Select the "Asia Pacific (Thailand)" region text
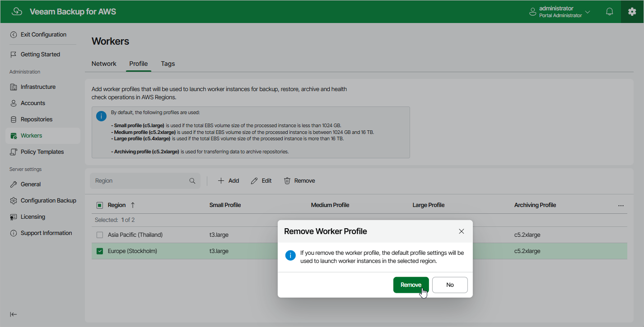 pos(135,235)
